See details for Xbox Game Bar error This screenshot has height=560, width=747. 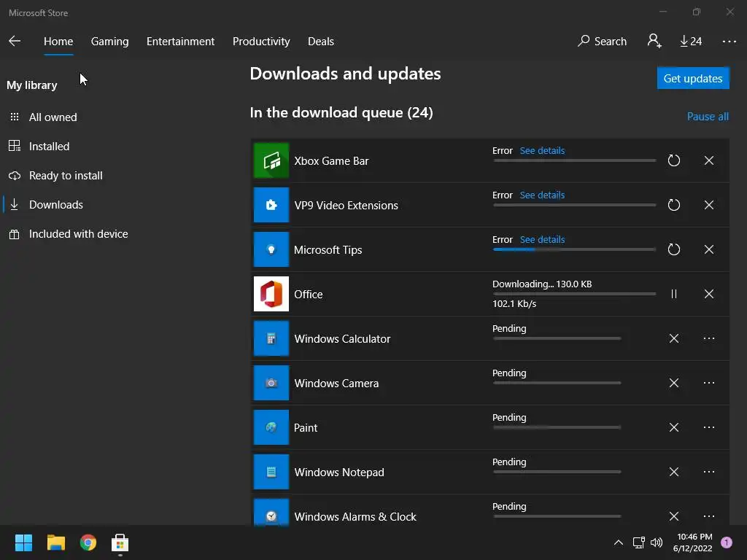point(542,150)
